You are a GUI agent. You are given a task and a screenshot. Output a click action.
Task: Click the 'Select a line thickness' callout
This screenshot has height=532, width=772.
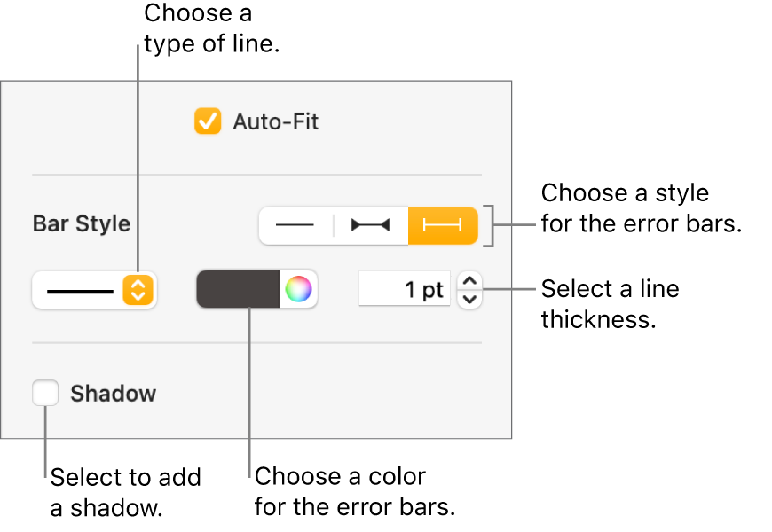[x=610, y=303]
